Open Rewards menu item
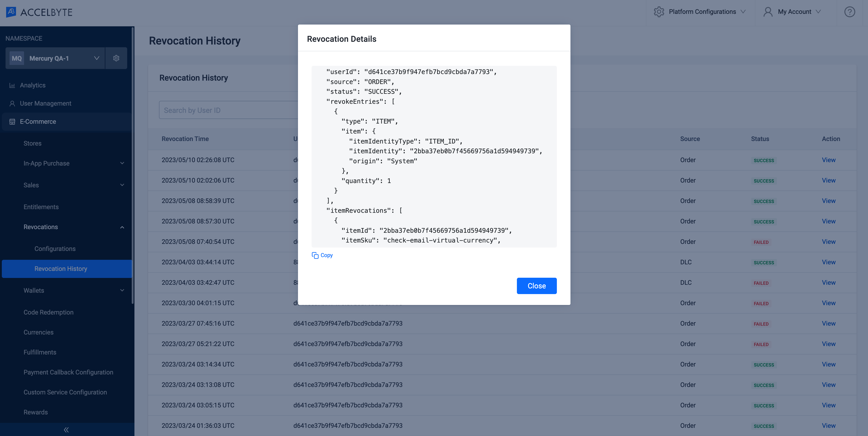Screen dimensions: 868x436 pyautogui.click(x=35, y=412)
